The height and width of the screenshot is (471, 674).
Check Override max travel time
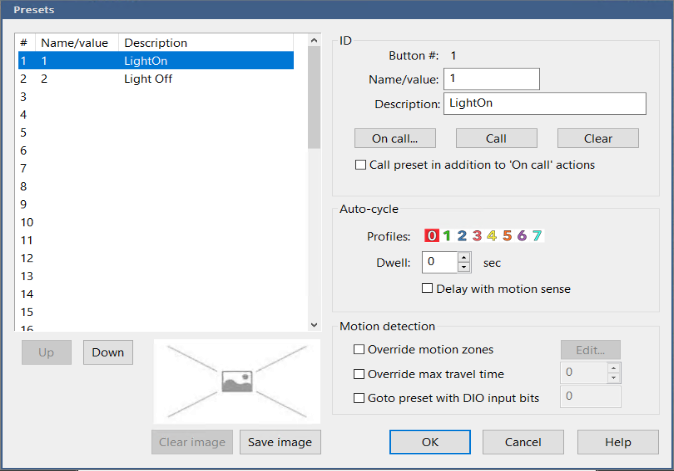click(360, 374)
